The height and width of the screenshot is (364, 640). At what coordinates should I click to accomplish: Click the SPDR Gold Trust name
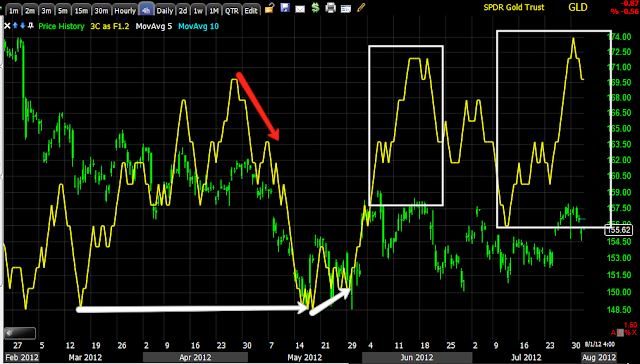(514, 7)
